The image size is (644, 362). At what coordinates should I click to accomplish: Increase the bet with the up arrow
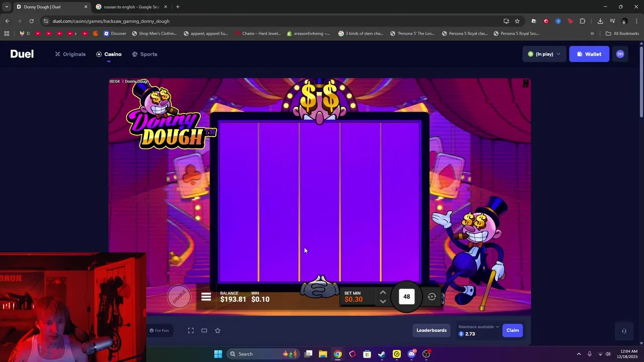pos(383,292)
